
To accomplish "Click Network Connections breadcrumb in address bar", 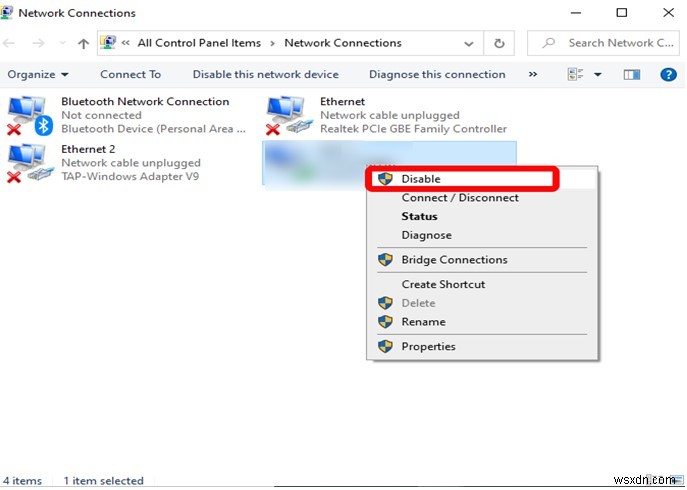I will click(343, 43).
